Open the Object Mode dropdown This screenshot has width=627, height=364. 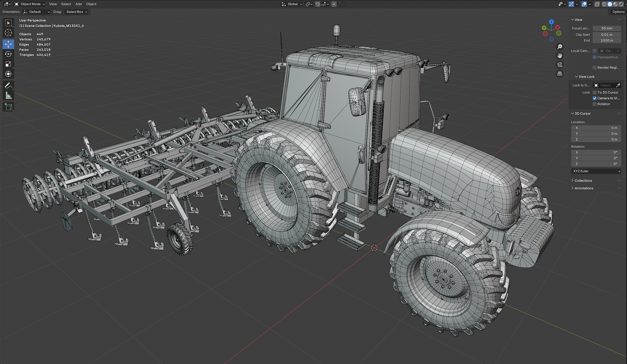(x=30, y=4)
